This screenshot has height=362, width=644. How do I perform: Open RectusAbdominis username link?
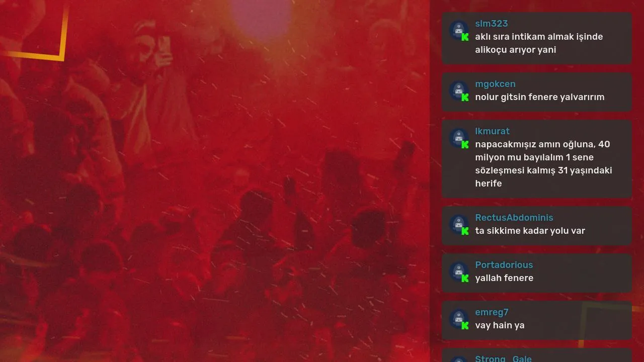[x=514, y=218]
